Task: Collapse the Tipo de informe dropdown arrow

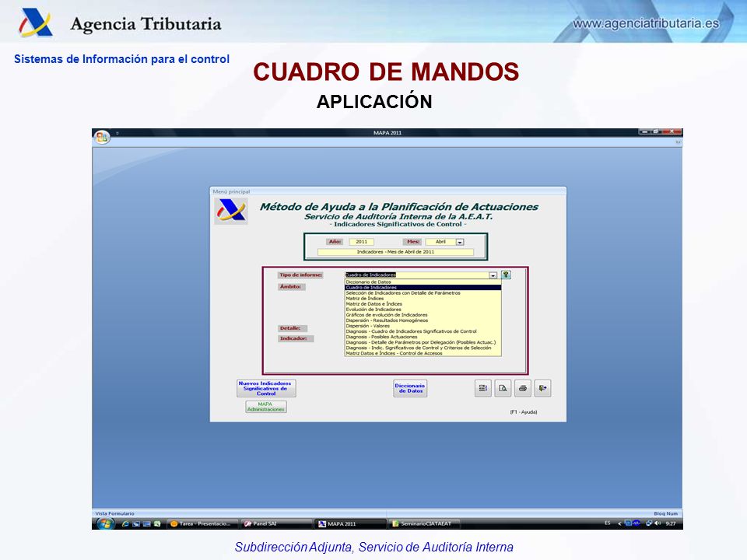Action: pos(493,275)
